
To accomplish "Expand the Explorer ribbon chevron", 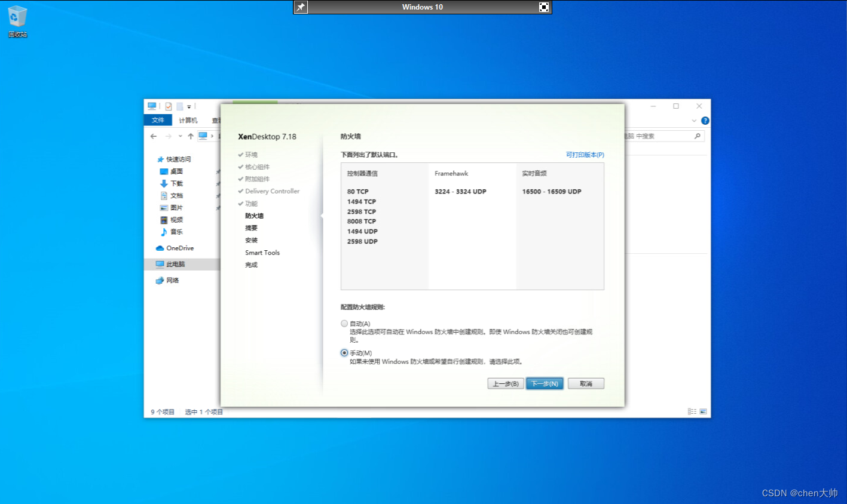I will 694,121.
